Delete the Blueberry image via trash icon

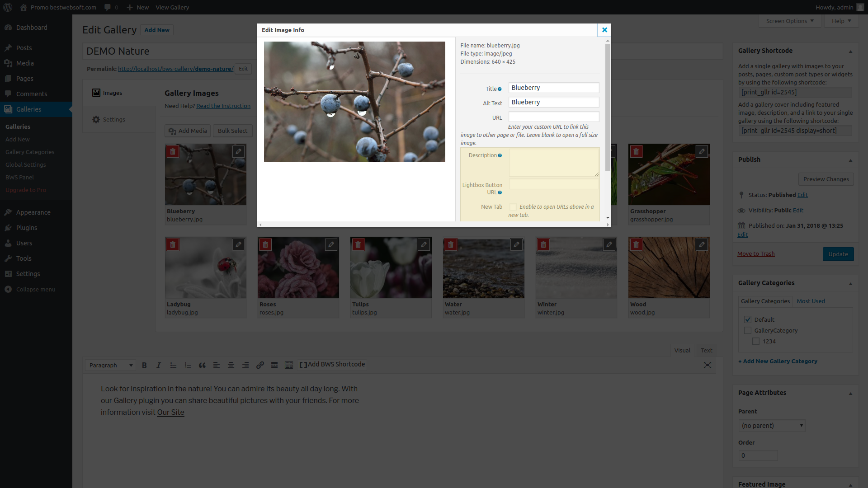pos(173,151)
